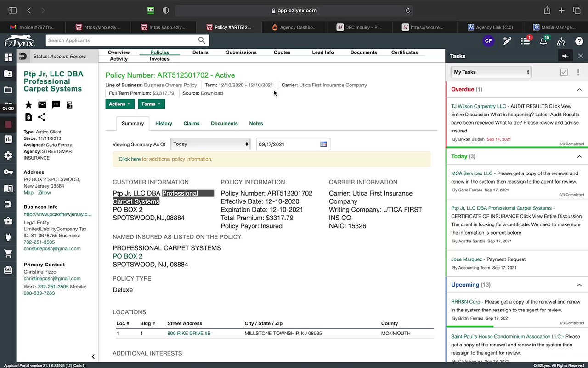This screenshot has width=588, height=368.
Task: Click the pcsofnewjersey website link
Action: (x=58, y=214)
